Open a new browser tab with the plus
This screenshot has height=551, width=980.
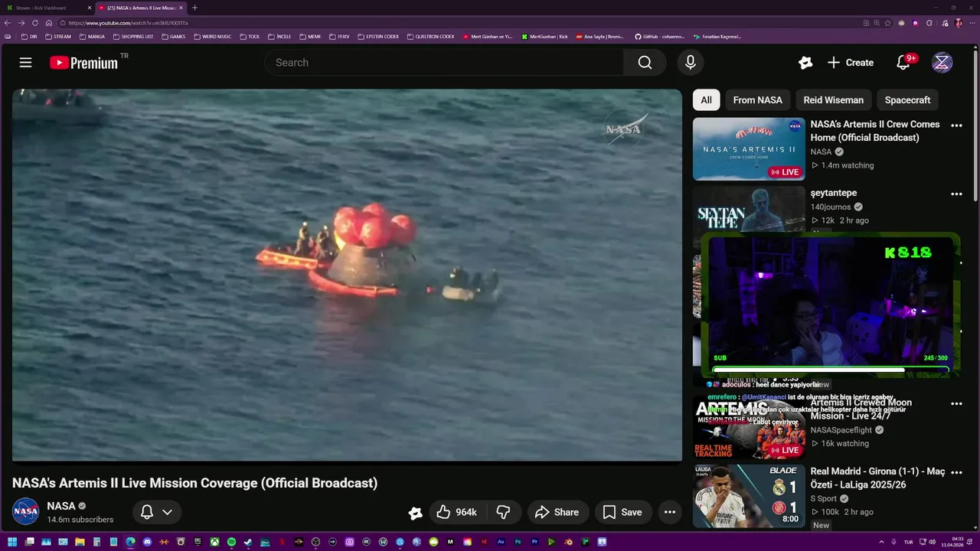[194, 8]
